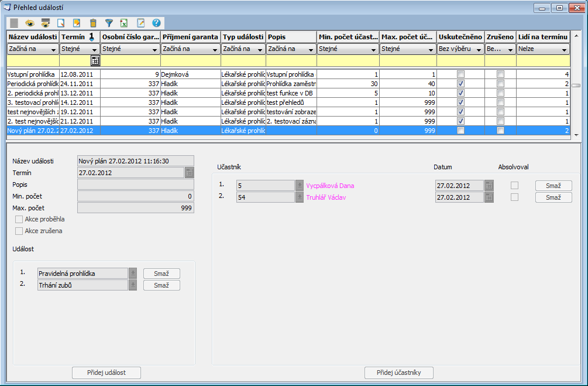Check the Akce proběhla checkbox
588x386 pixels.
(x=19, y=219)
